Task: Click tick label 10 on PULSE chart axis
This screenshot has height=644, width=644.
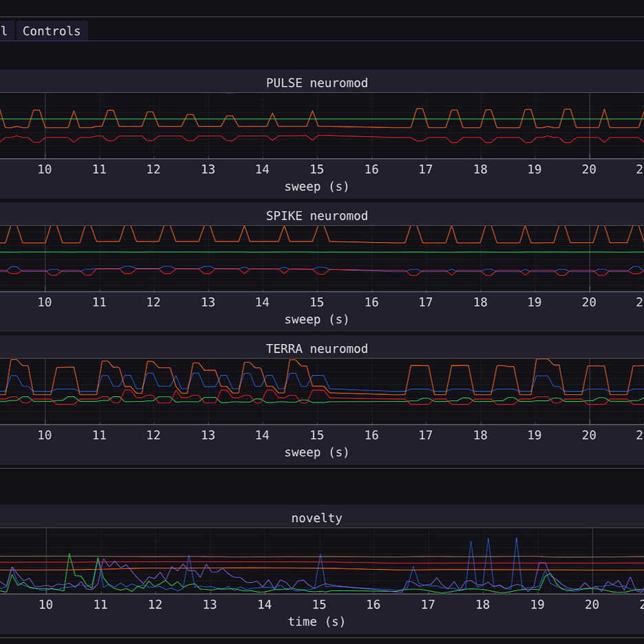Action: pyautogui.click(x=45, y=169)
